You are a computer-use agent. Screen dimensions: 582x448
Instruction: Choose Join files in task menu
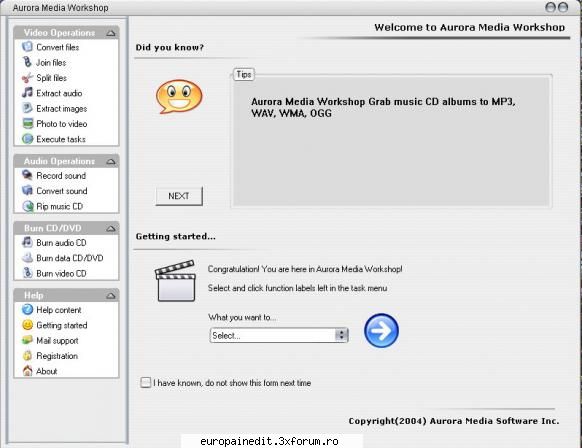tap(51, 63)
